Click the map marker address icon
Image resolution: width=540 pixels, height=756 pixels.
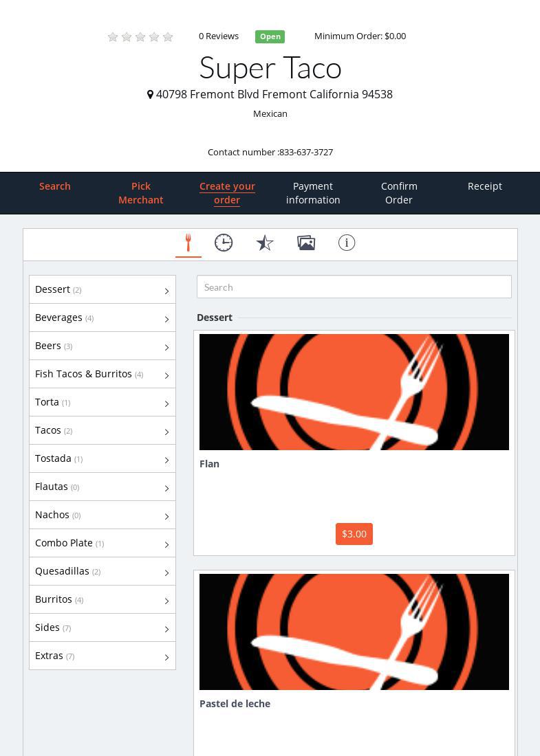tap(151, 95)
